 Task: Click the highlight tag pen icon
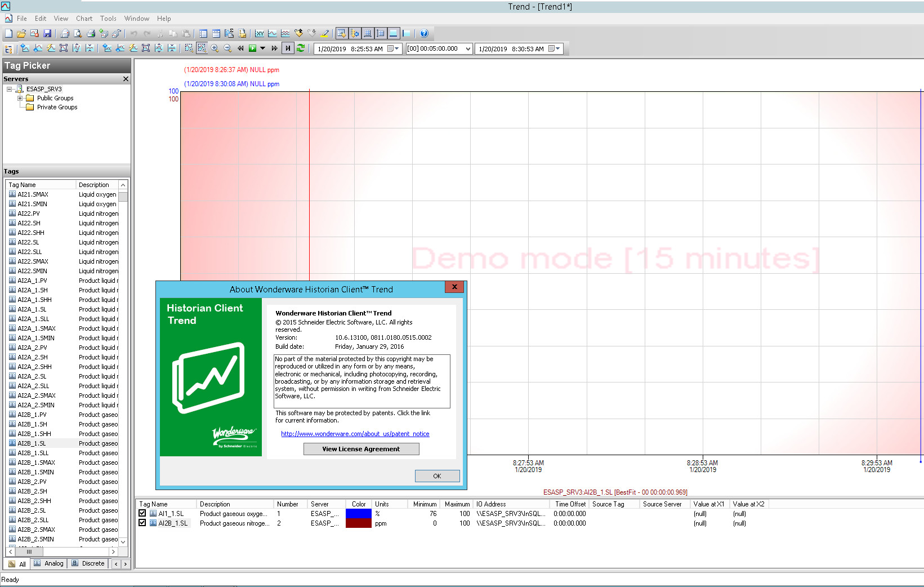pyautogui.click(x=325, y=33)
